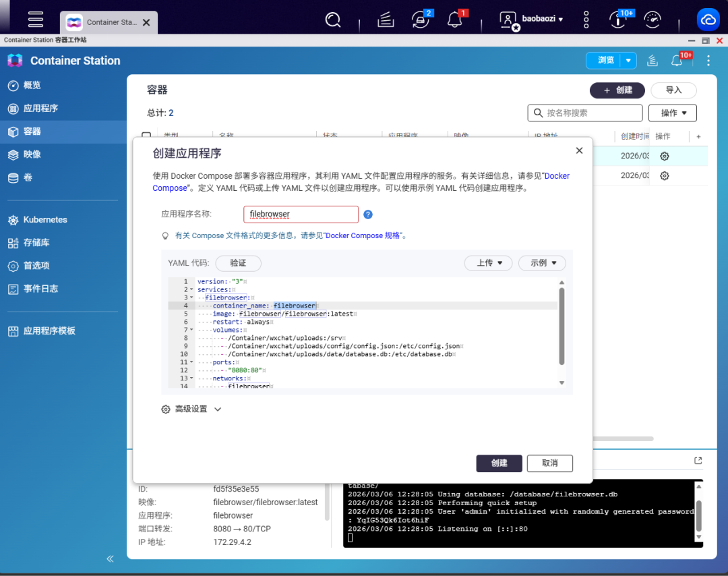Open the 示例 example YAML dropdown

pyautogui.click(x=542, y=263)
